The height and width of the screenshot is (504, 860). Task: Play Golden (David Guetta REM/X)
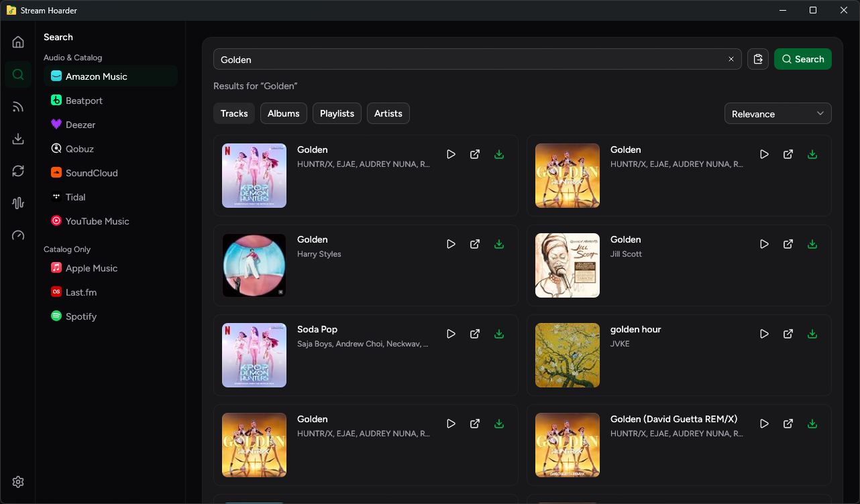764,424
